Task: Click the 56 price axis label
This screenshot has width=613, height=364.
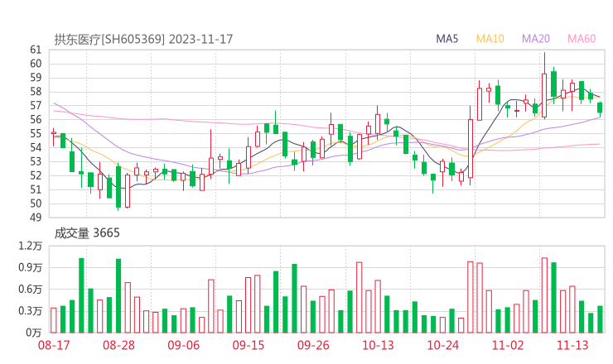Action: 36,119
